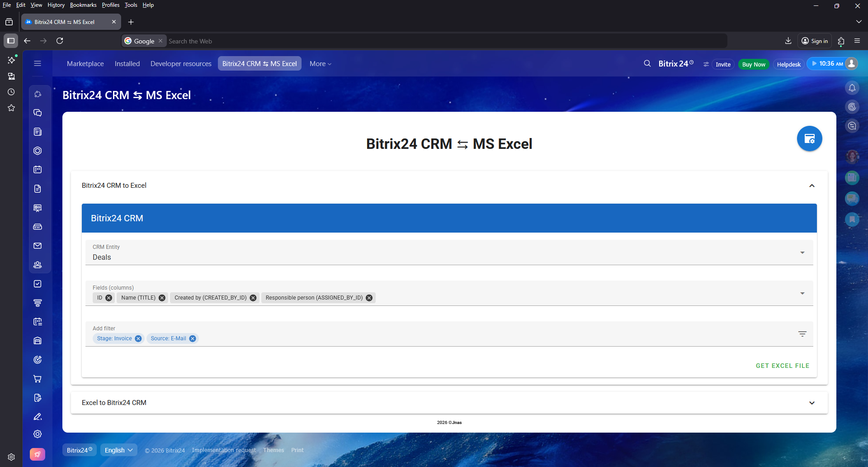The image size is (868, 467).
Task: Click the search magnifier icon
Action: (x=647, y=64)
